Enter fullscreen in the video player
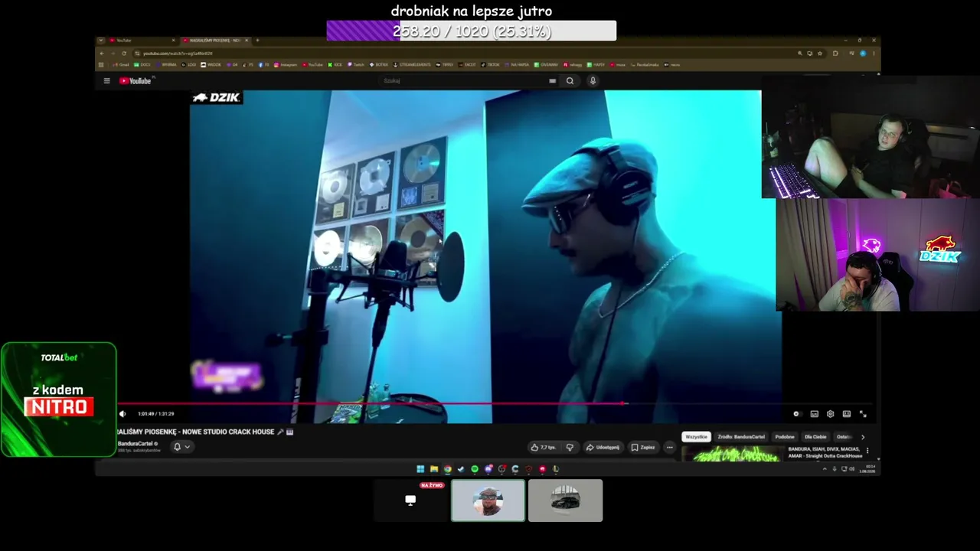 pyautogui.click(x=863, y=414)
